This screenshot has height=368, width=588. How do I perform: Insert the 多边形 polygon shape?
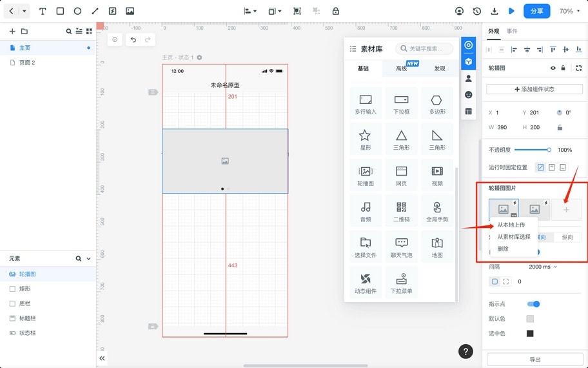point(437,104)
